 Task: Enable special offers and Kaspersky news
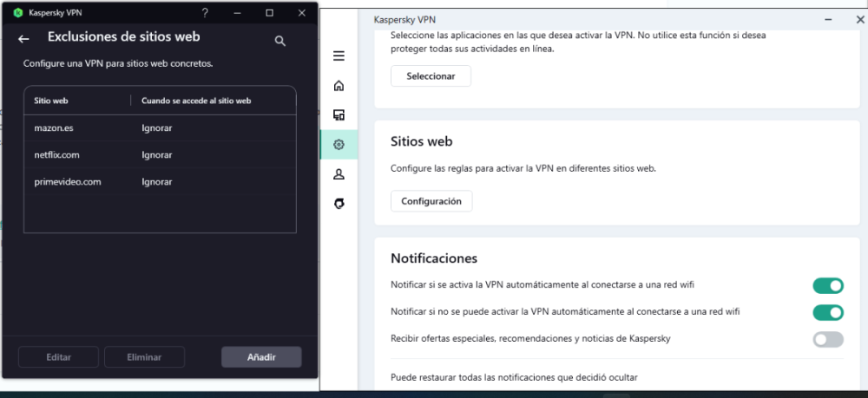pyautogui.click(x=827, y=339)
